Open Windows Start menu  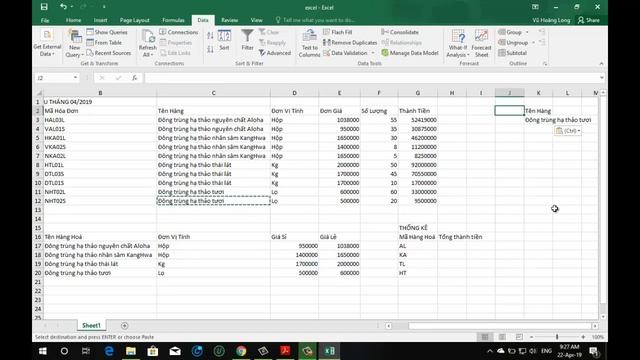(x=42, y=351)
